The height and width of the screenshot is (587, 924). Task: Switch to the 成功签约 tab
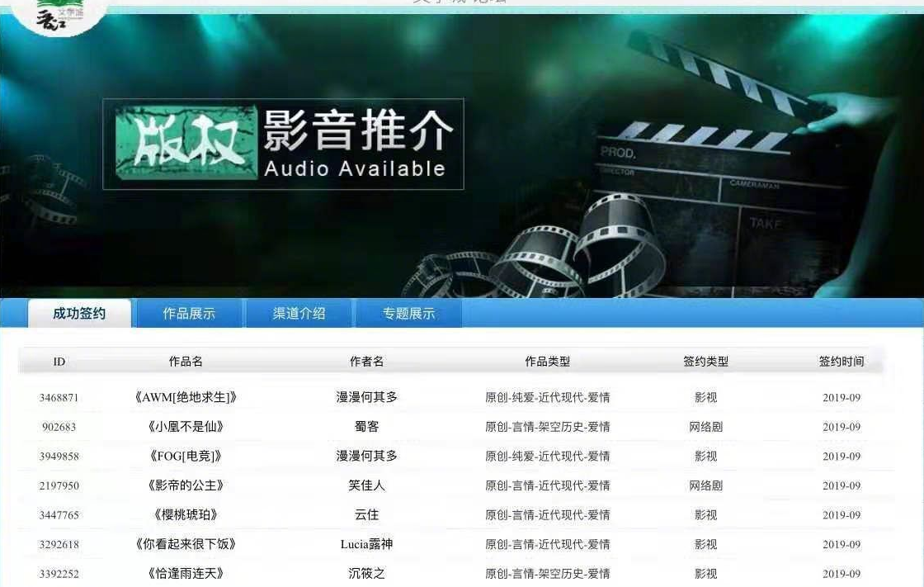79,314
